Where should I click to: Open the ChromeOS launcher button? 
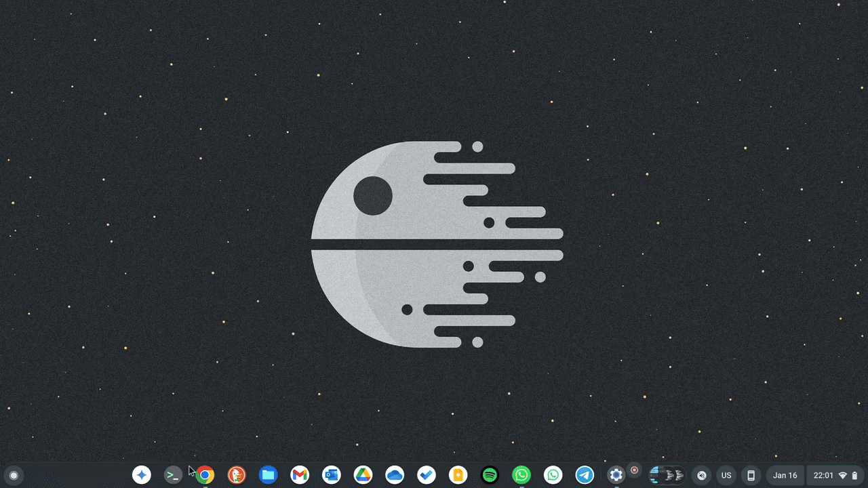pyautogui.click(x=14, y=475)
